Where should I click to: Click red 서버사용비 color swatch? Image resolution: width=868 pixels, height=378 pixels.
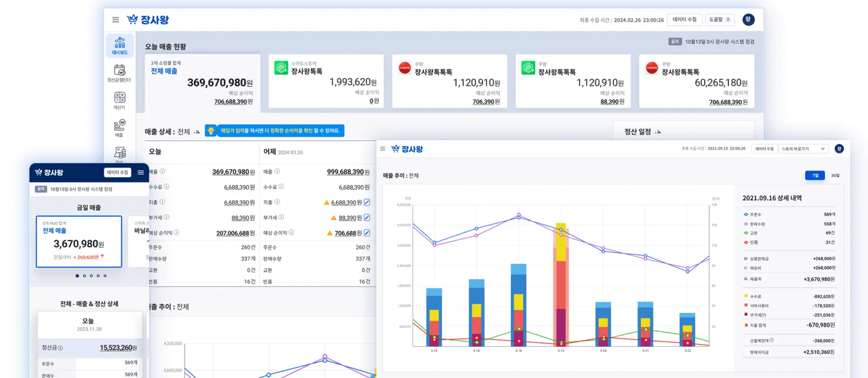pos(746,305)
